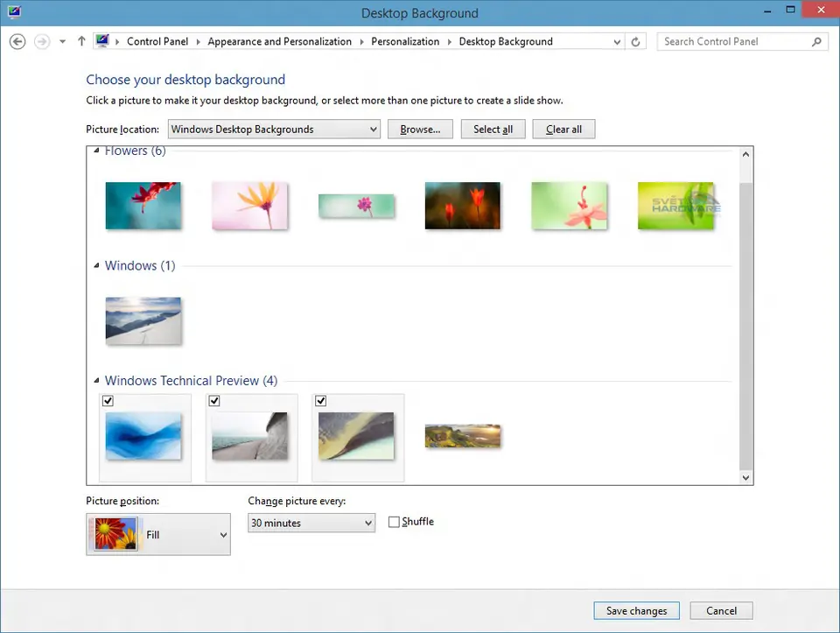Viewport: 840px width, 633px height.
Task: Collapse the Windows Technical Preview group
Action: point(96,381)
